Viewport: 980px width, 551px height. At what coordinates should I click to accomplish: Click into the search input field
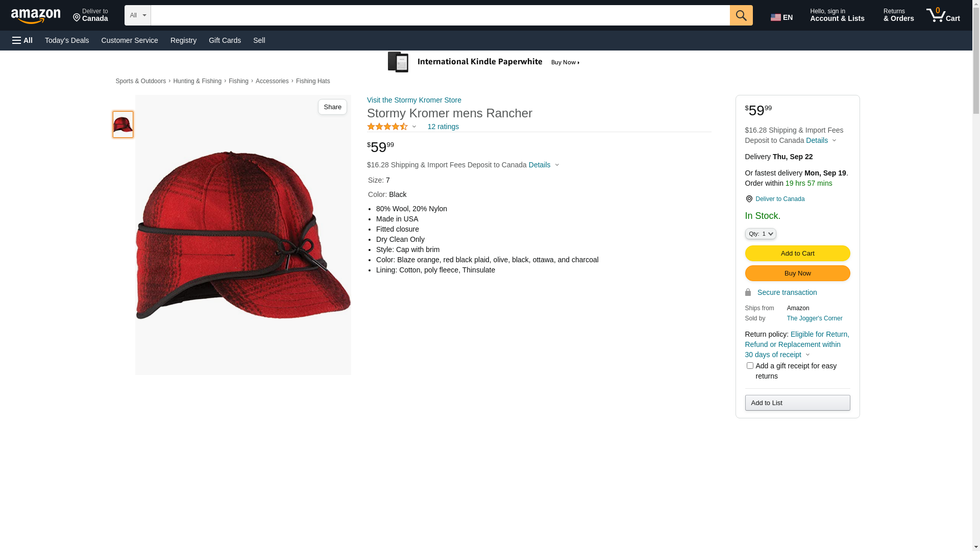coord(440,15)
